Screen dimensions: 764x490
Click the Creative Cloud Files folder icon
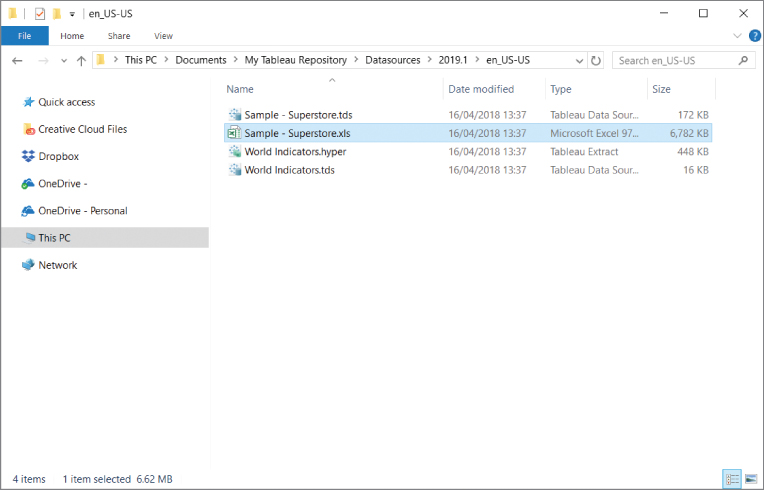pos(29,129)
